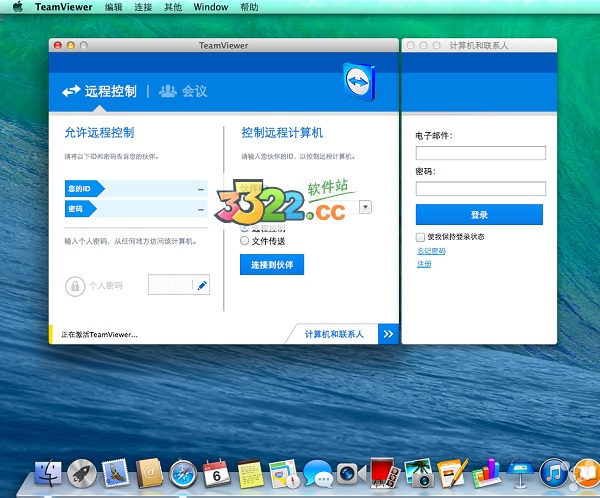
Task: Select the 文件传送 radio button
Action: click(x=245, y=241)
